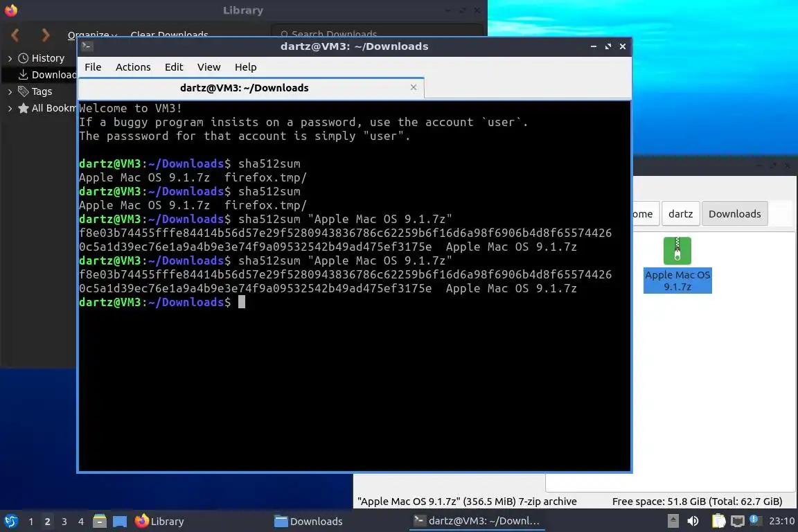The width and height of the screenshot is (798, 532).
Task: Open the terminal Help menu
Action: pos(245,67)
